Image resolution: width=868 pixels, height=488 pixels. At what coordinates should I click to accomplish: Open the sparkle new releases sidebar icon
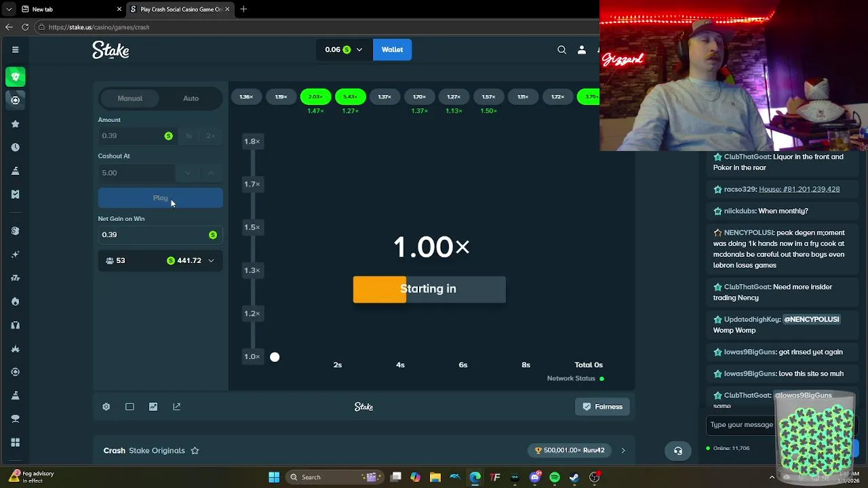[15, 254]
